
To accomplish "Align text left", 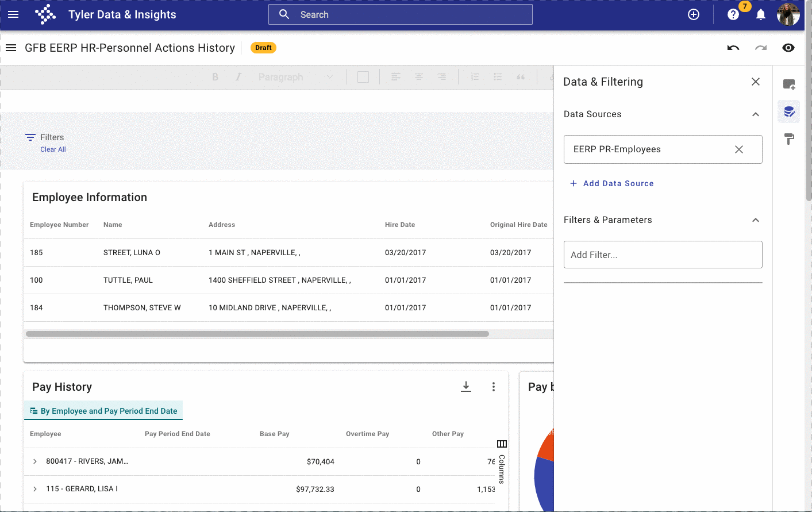I will pos(396,77).
